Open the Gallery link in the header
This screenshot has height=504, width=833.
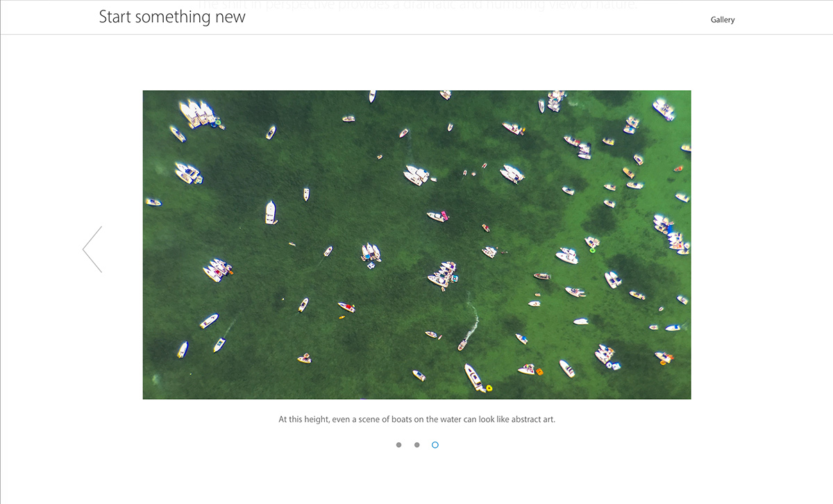coord(723,20)
